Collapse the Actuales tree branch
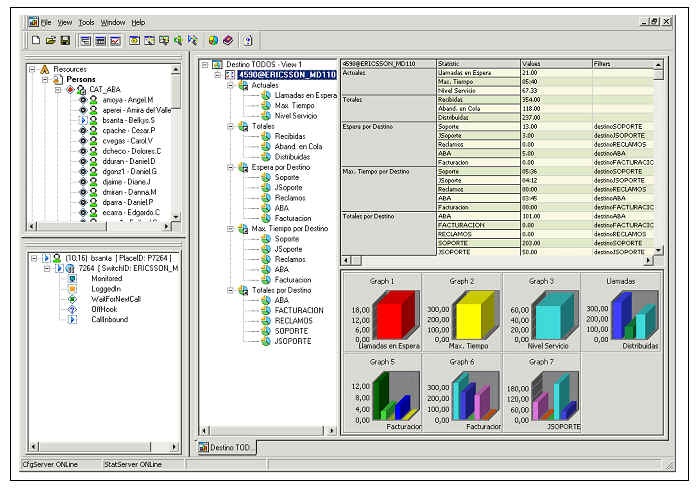This screenshot has width=699, height=489. (x=230, y=85)
